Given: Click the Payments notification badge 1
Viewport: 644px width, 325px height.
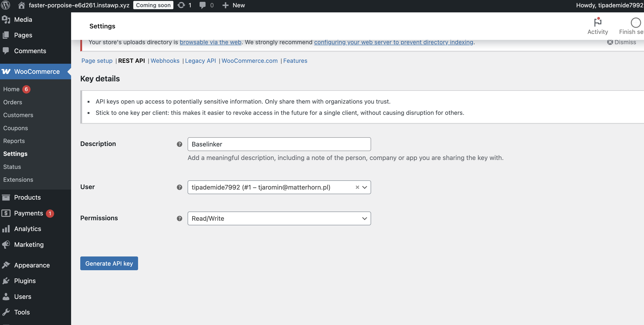Looking at the screenshot, I should coord(50,213).
